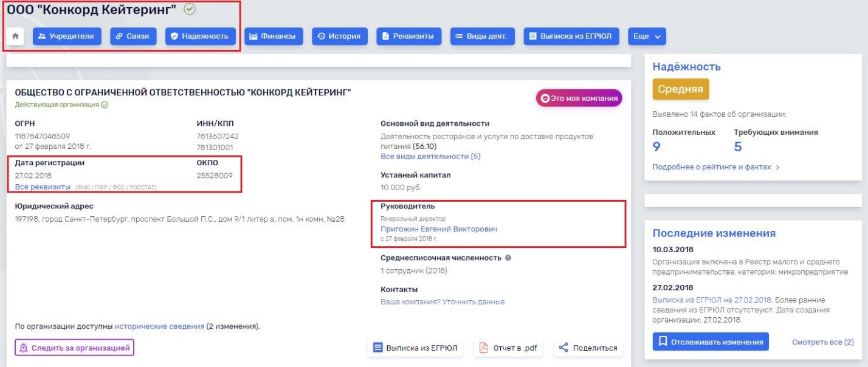
Task: Share the company via Поделиться
Action: [588, 348]
